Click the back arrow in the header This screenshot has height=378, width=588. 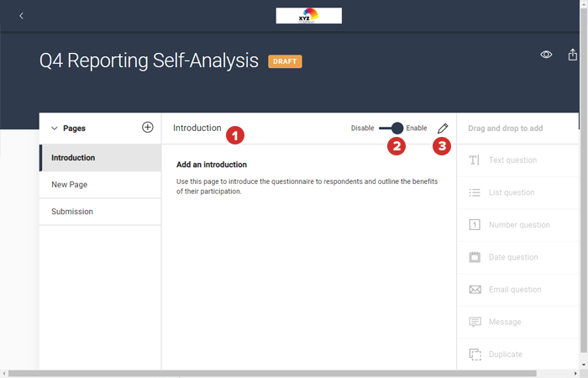click(x=21, y=16)
